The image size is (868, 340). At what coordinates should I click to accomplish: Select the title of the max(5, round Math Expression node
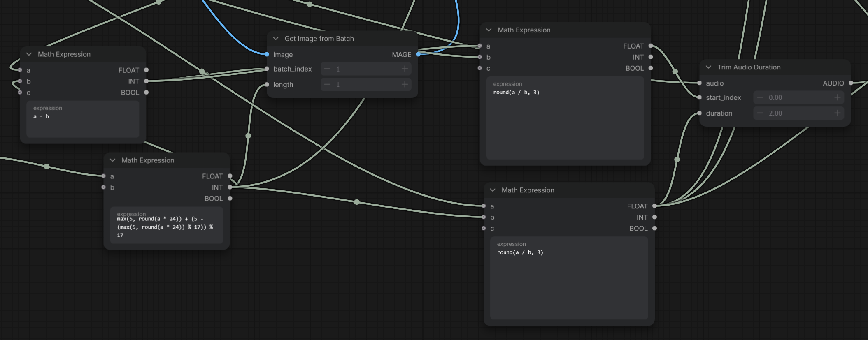click(x=148, y=160)
